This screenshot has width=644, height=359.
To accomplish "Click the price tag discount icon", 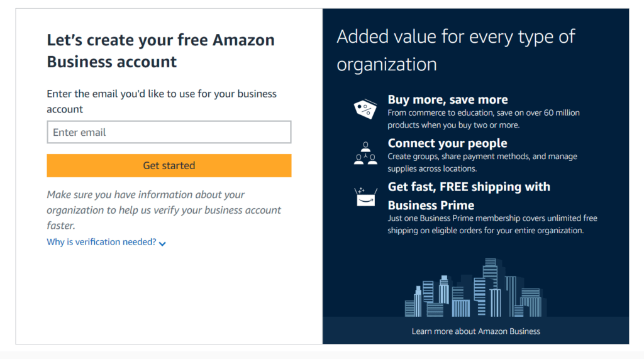I will pyautogui.click(x=365, y=109).
